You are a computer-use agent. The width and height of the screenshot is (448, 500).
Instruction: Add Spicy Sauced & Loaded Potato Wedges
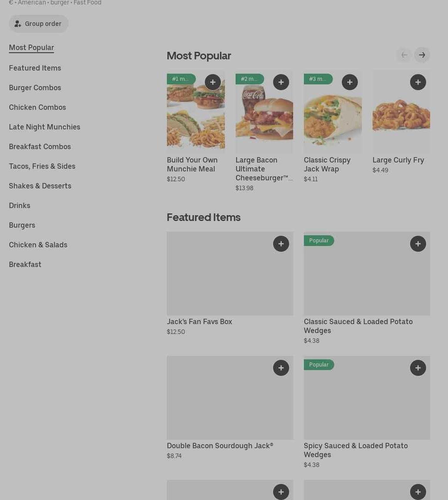coord(418,368)
